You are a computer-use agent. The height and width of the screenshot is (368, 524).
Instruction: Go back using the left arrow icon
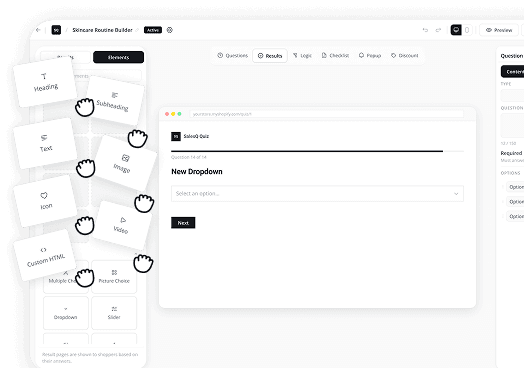38,30
